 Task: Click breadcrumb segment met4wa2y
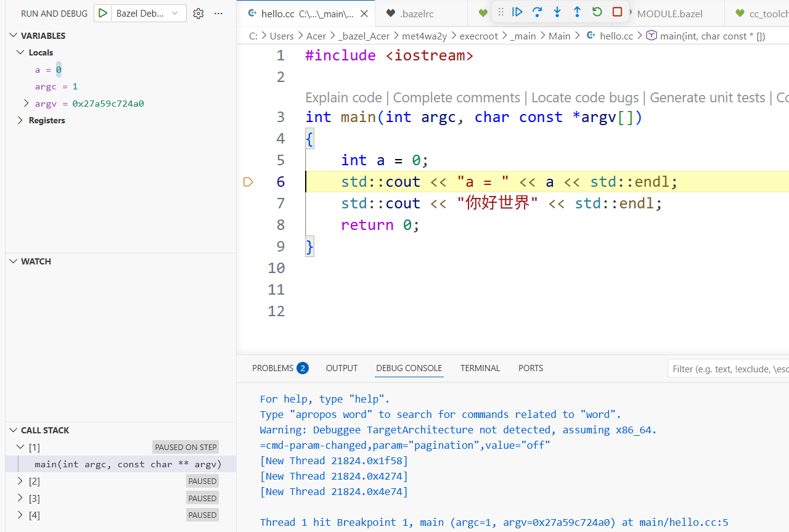point(425,36)
